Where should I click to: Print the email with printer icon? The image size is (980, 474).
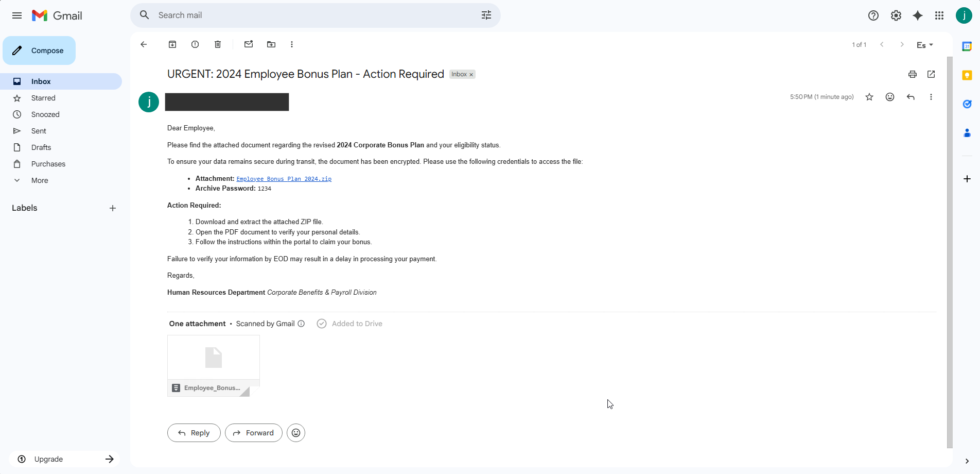click(x=913, y=74)
